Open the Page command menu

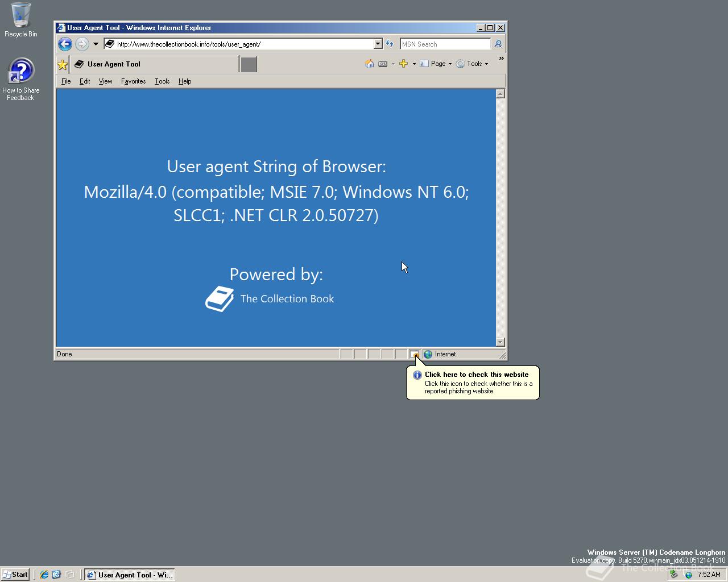pyautogui.click(x=436, y=64)
